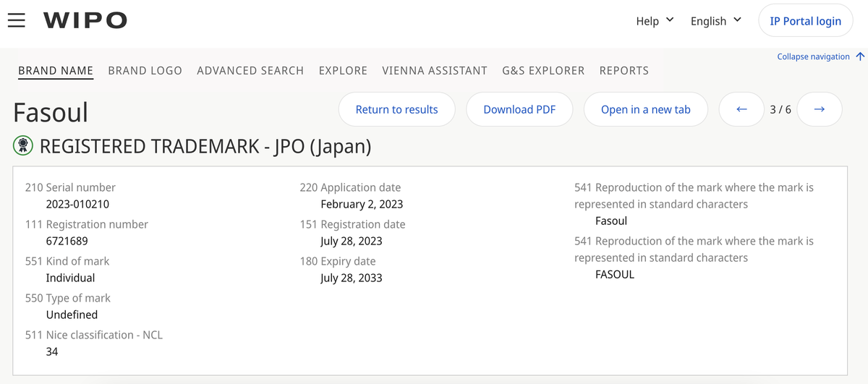Click the registered trademark status badge icon

23,146
